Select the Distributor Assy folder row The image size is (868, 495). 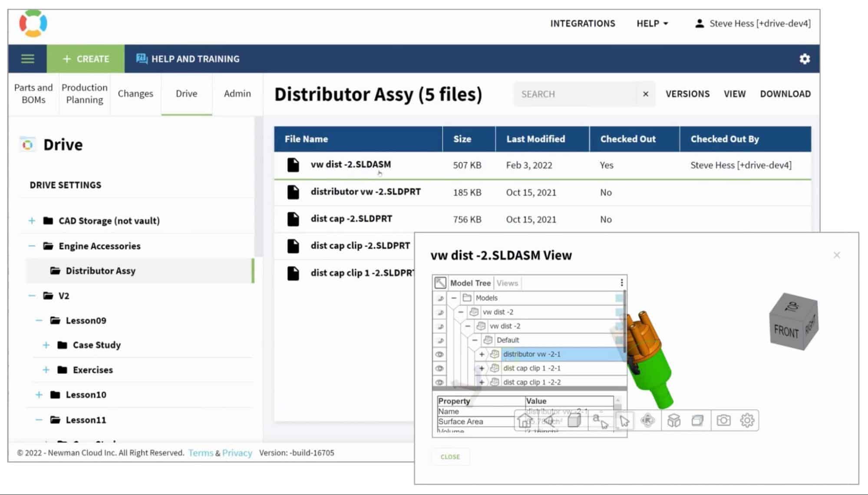(x=140, y=271)
